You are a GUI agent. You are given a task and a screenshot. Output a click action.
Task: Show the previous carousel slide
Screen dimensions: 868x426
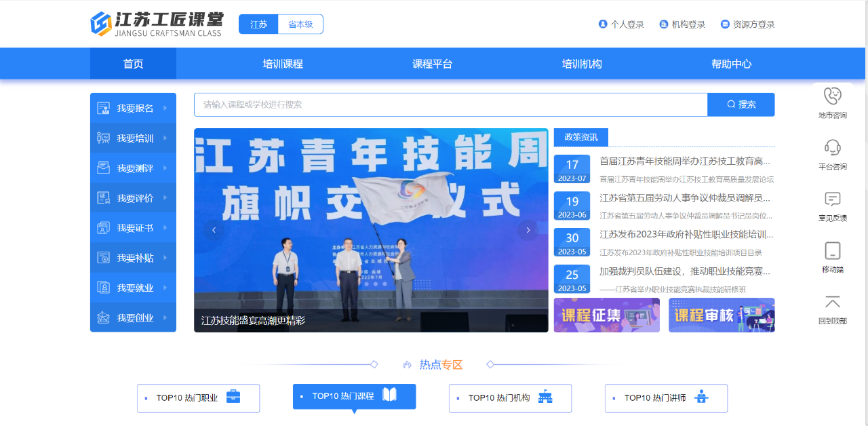click(x=214, y=230)
